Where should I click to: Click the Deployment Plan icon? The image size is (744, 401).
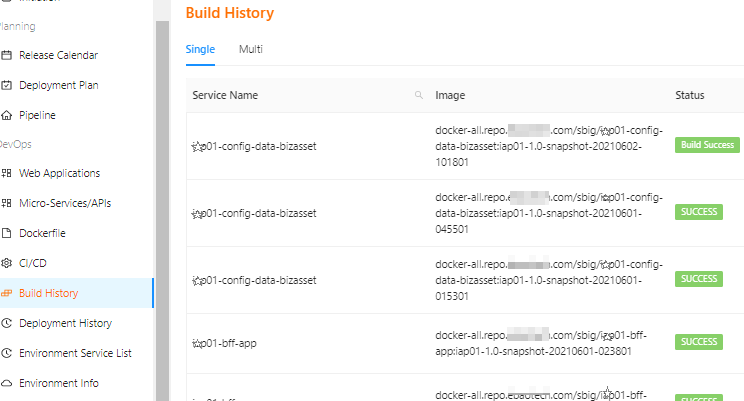pos(7,85)
